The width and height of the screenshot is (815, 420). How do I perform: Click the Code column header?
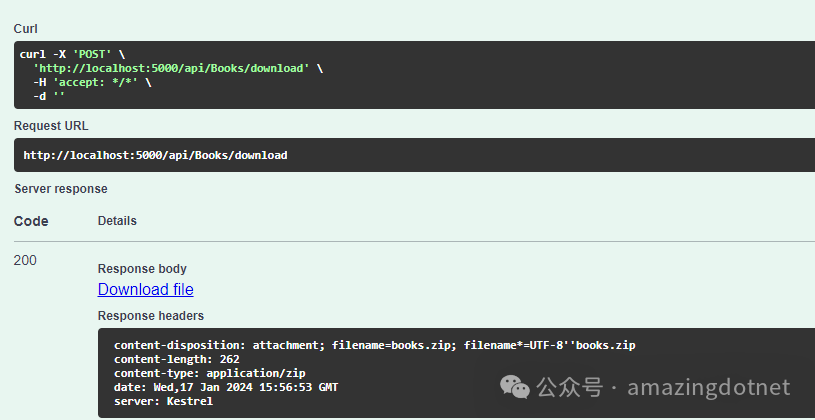(x=31, y=221)
